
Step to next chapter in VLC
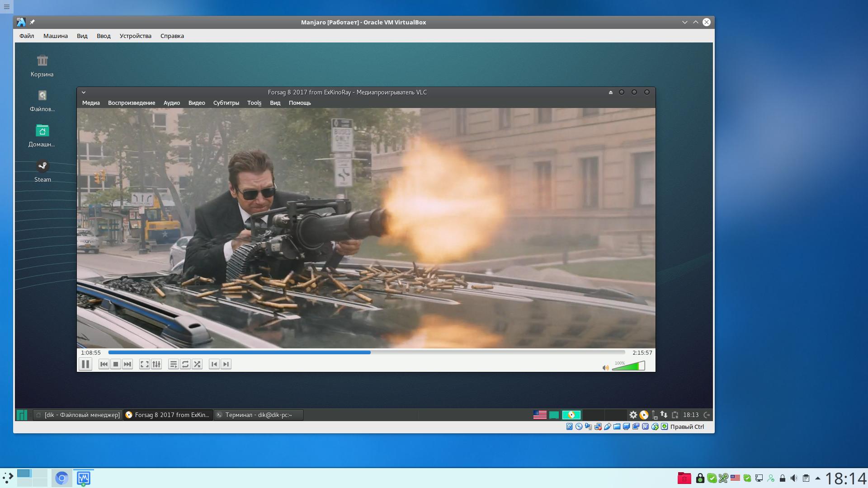(226, 364)
